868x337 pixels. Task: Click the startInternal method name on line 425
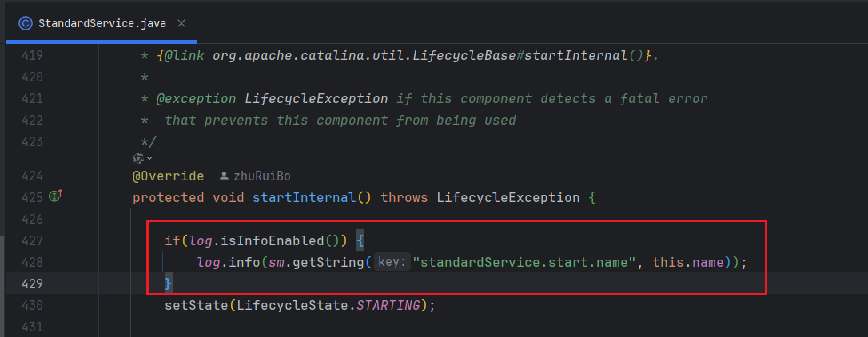click(305, 197)
